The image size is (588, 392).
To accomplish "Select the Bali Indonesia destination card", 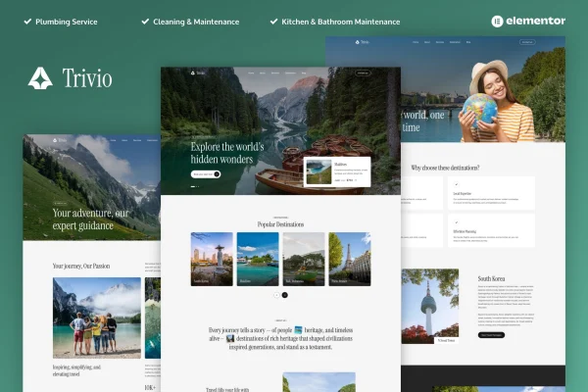I will pos(304,259).
